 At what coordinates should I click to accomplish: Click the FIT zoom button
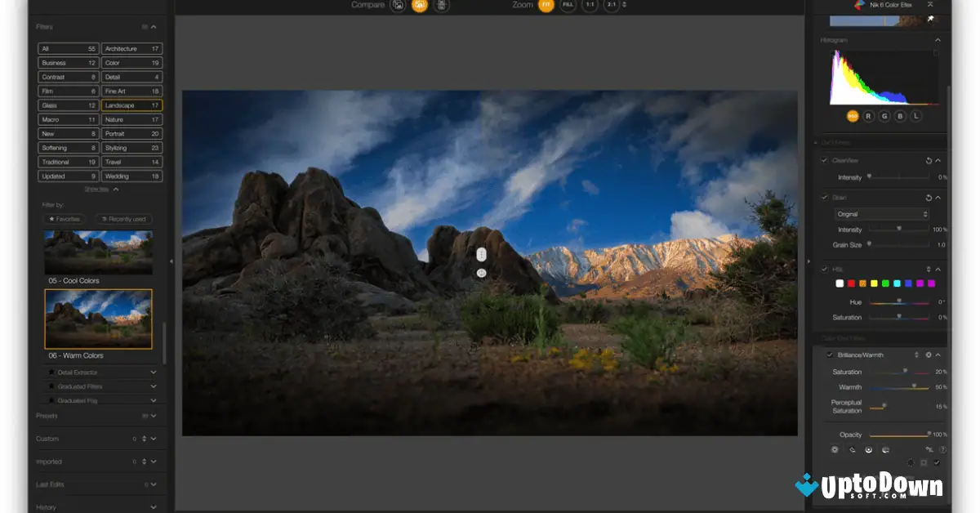tap(546, 5)
